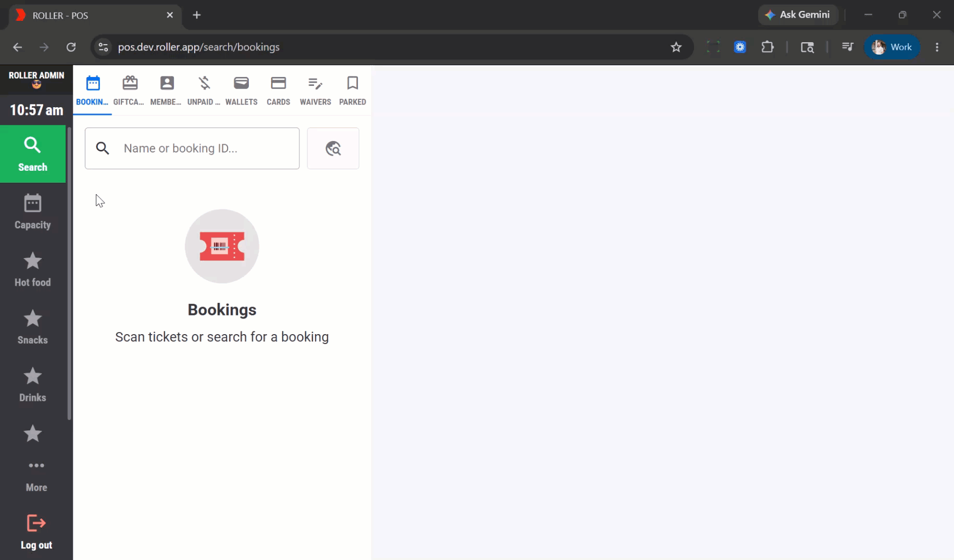Open the Work profile menu
The width and height of the screenshot is (954, 560).
pos(892,47)
